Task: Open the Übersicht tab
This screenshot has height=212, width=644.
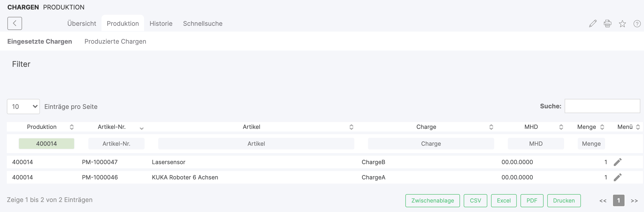Action: tap(81, 23)
